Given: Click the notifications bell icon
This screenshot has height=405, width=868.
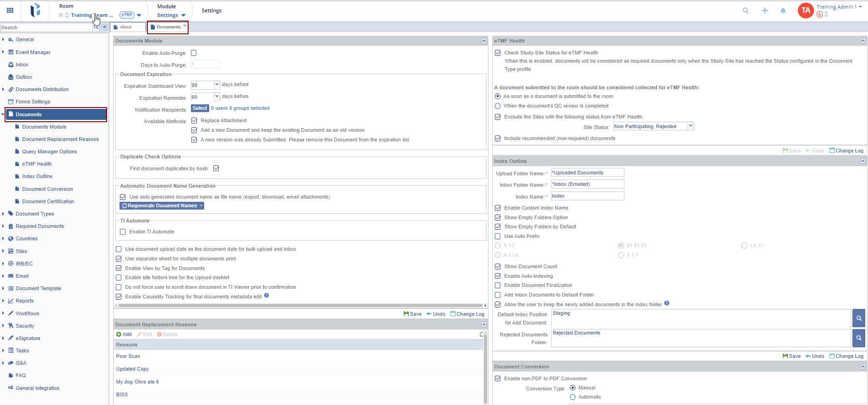Looking at the screenshot, I should [x=783, y=11].
